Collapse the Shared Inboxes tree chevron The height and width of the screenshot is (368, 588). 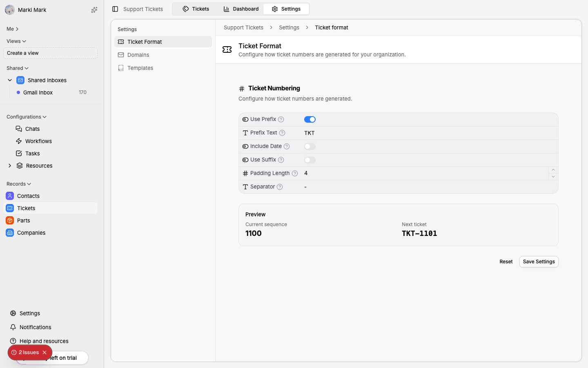click(10, 80)
